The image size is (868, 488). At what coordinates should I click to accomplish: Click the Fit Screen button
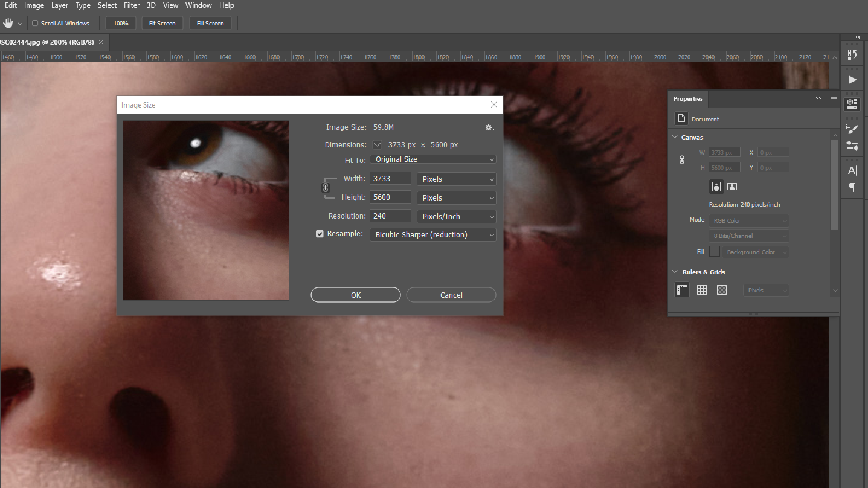[162, 23]
